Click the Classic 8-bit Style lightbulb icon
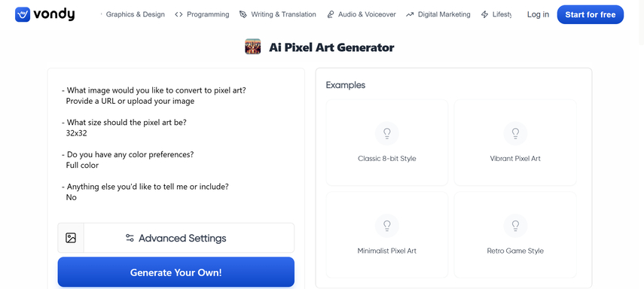The width and height of the screenshot is (644, 289). [387, 133]
